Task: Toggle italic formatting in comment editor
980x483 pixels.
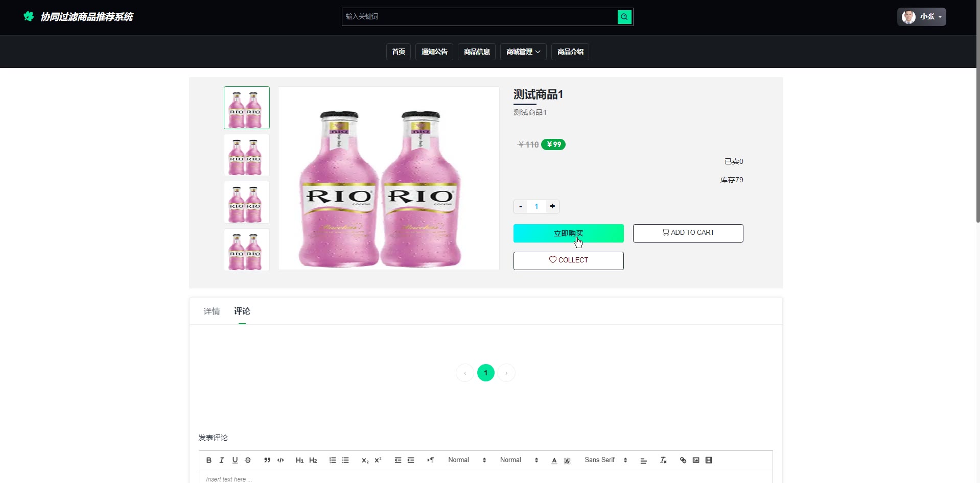Action: [x=222, y=460]
